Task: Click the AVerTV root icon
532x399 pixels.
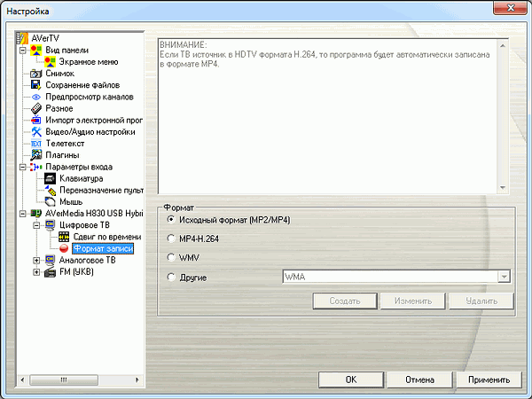Action: click(x=22, y=38)
